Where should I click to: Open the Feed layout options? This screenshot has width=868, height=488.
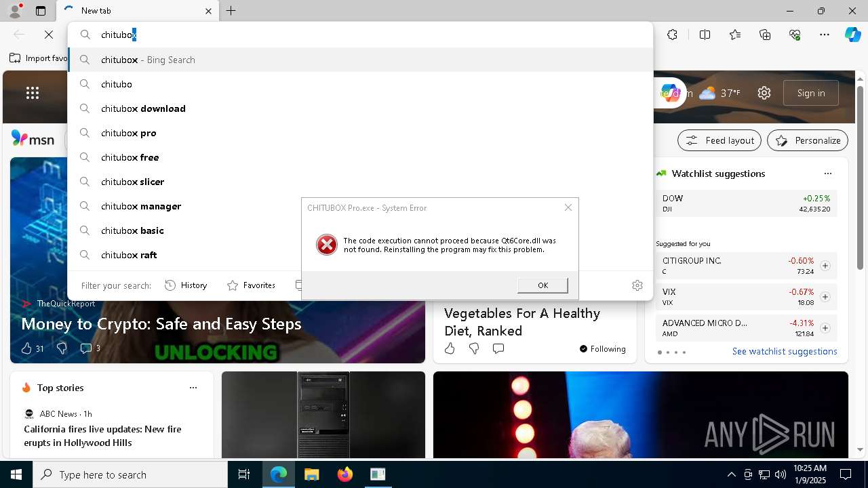point(720,140)
